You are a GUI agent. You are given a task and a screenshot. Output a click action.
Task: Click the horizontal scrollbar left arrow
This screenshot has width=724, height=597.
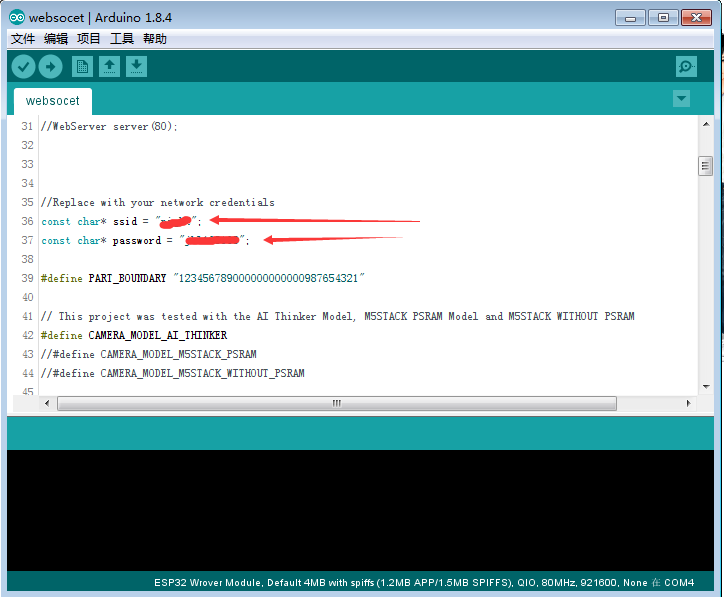pos(47,404)
